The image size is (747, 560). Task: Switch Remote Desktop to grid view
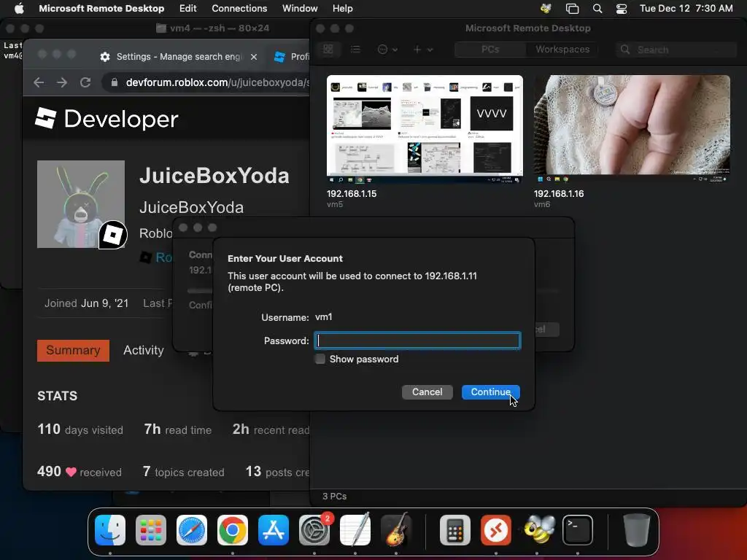[x=328, y=49]
